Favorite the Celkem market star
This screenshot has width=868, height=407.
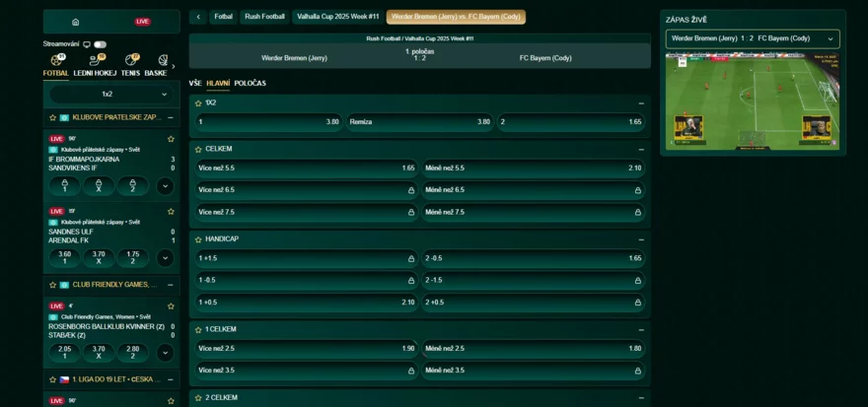[x=198, y=149]
